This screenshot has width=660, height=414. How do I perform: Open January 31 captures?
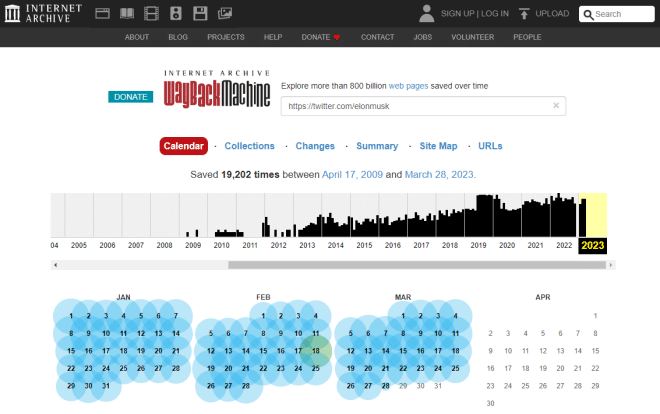[106, 386]
